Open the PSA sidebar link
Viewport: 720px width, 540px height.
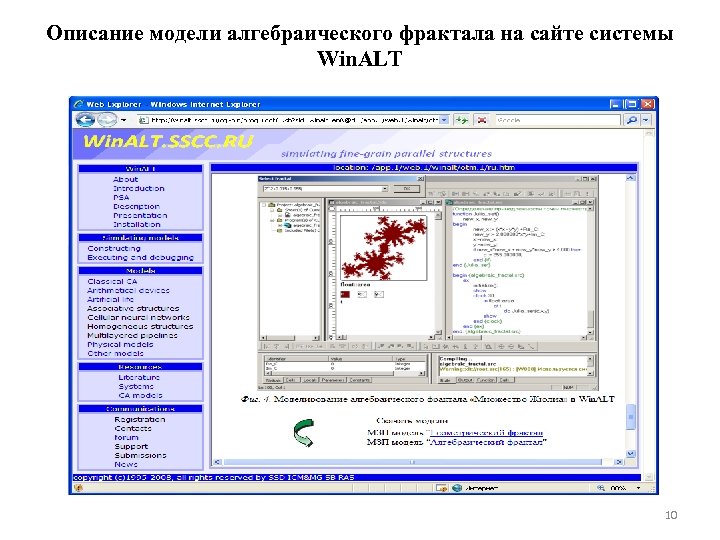click(121, 197)
